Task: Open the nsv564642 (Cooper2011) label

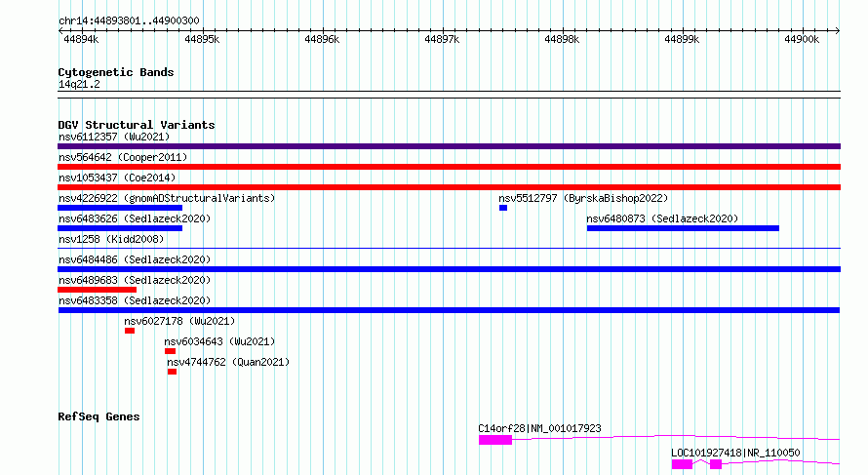Action: 123,157
